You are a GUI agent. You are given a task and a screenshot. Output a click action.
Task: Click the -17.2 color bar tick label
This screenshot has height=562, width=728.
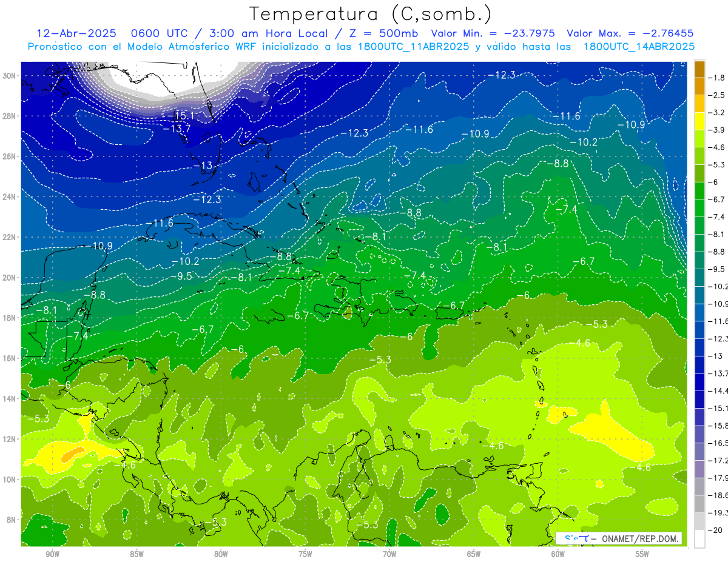click(x=718, y=460)
